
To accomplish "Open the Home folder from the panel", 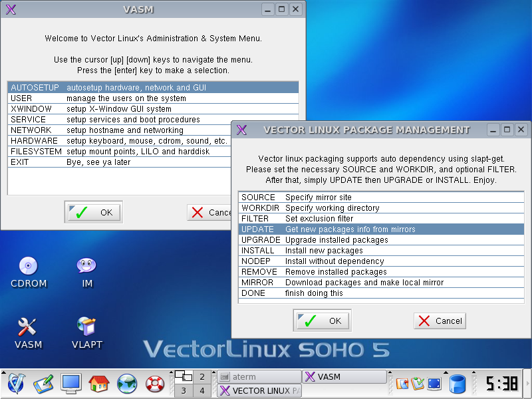I will [98, 384].
